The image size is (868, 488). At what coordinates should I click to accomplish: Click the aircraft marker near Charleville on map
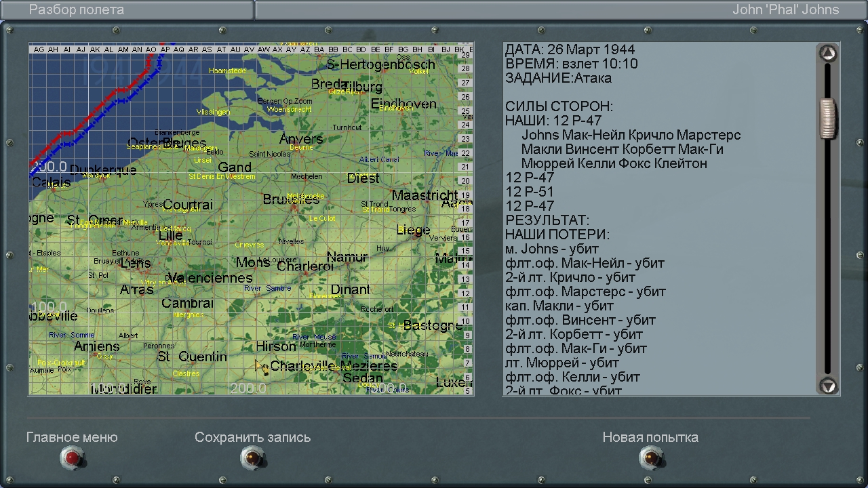[x=262, y=367]
